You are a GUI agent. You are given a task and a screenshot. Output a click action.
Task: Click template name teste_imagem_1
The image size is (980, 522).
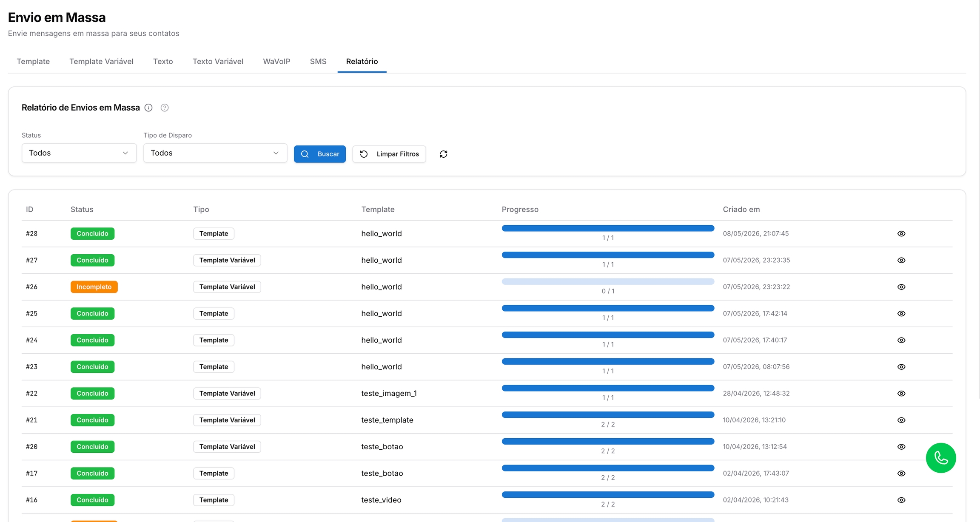point(389,393)
